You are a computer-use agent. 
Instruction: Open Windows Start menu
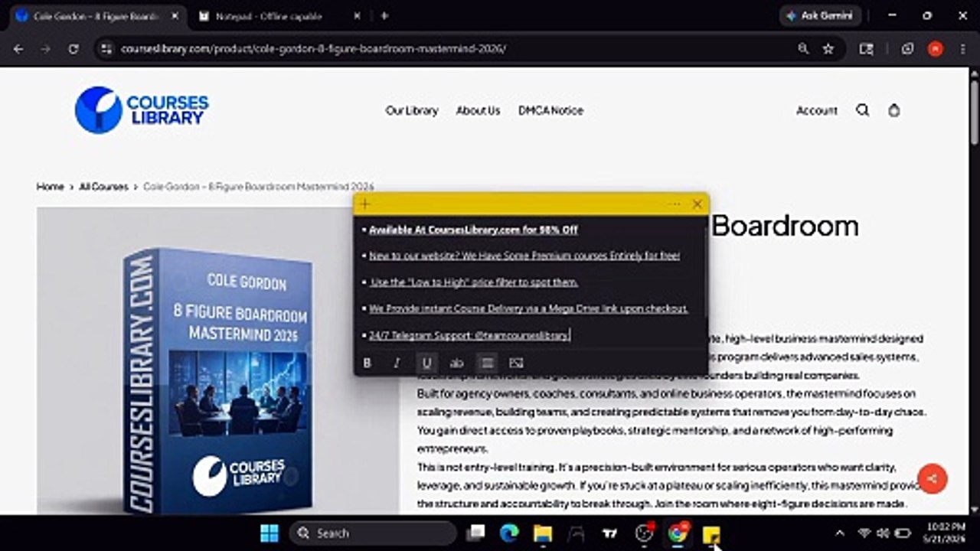tap(269, 533)
